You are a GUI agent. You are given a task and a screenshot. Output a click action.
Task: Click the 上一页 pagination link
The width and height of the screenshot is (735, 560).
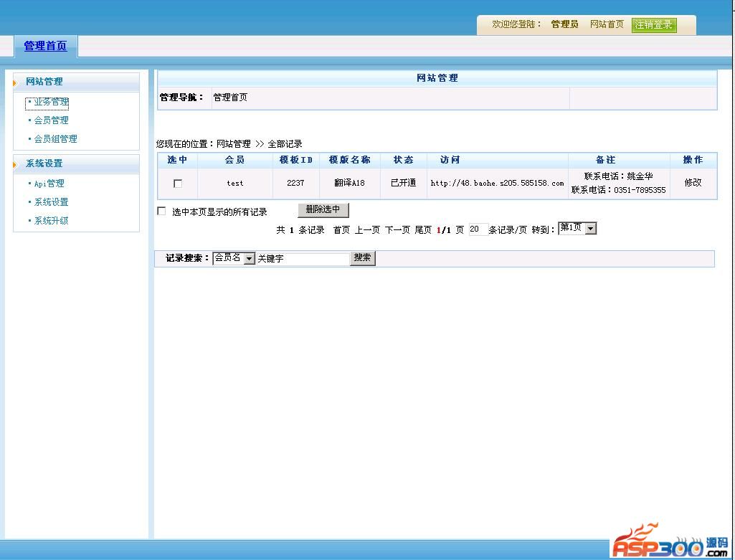point(367,229)
